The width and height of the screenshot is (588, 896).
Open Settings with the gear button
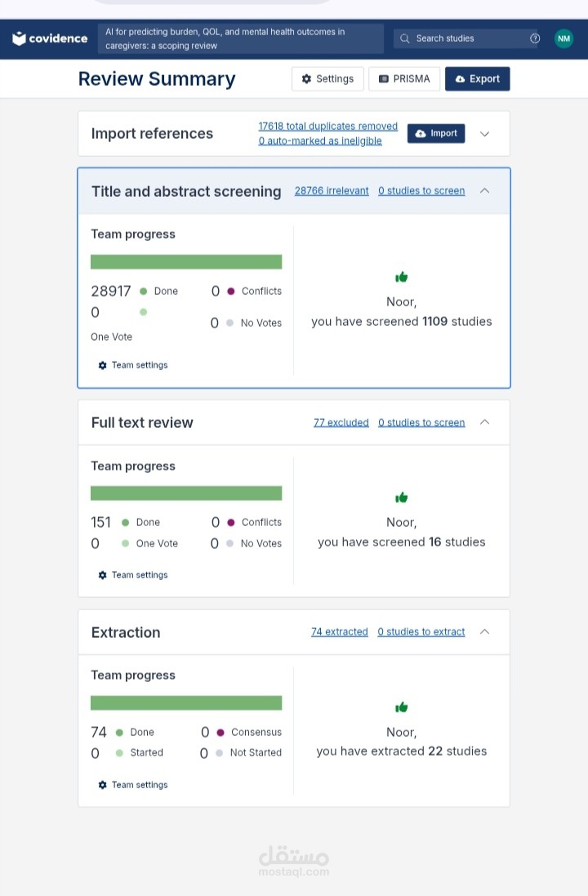(x=327, y=78)
